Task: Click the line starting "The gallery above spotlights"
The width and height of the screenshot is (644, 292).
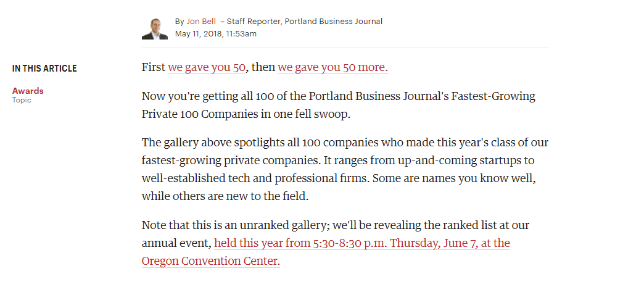Action: pos(345,143)
